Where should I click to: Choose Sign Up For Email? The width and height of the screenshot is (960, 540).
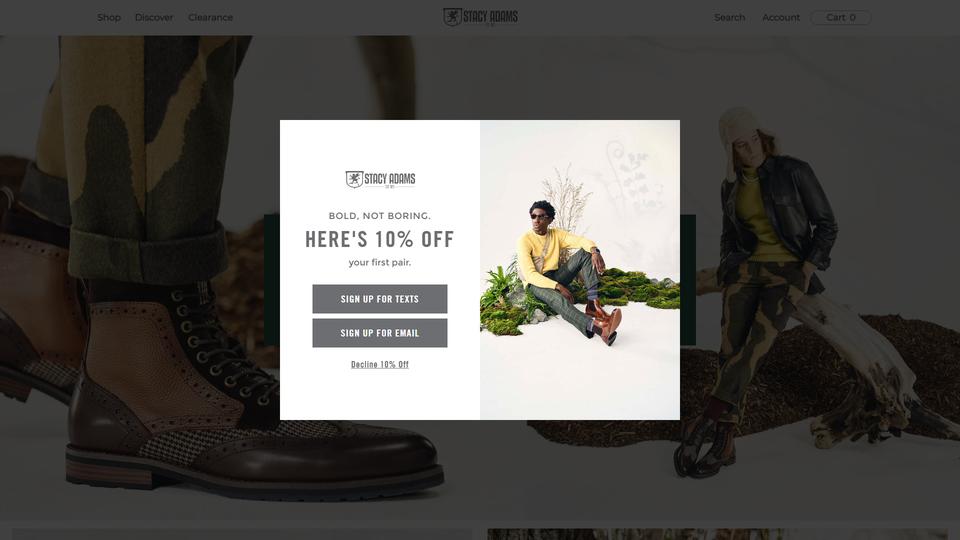380,333
